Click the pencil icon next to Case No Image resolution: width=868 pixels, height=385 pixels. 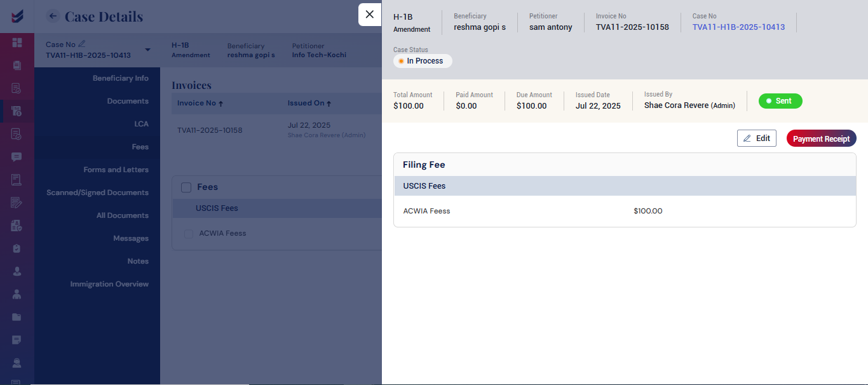pyautogui.click(x=81, y=44)
